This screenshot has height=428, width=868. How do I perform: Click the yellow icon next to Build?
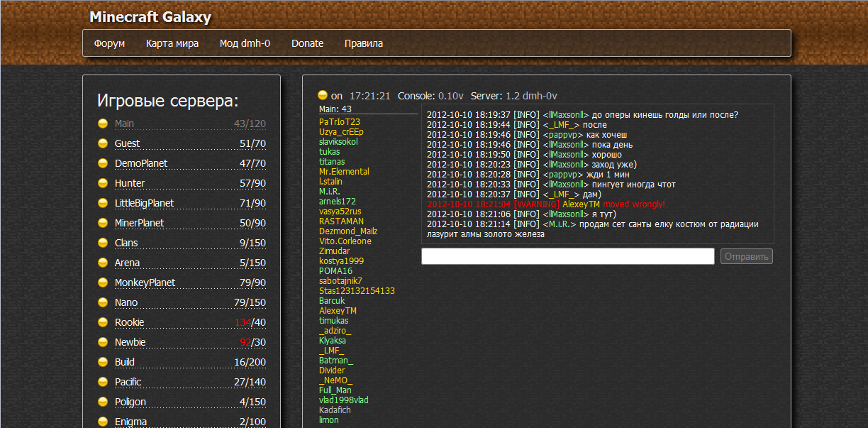tap(103, 362)
